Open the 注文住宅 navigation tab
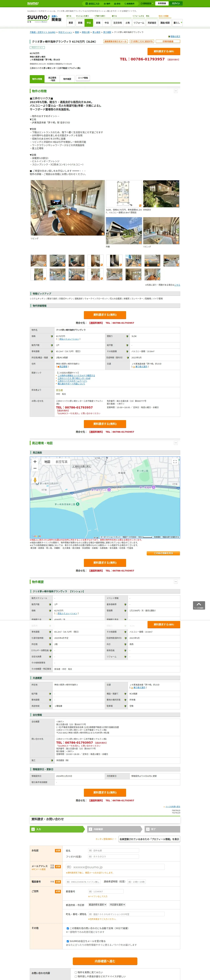This screenshot has height=980, width=210. click(x=117, y=23)
